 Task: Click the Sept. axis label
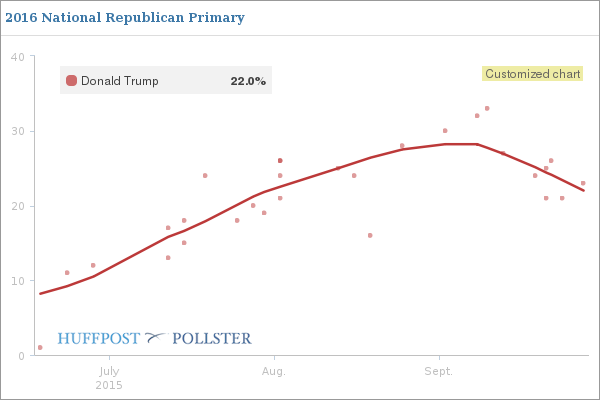tap(439, 371)
